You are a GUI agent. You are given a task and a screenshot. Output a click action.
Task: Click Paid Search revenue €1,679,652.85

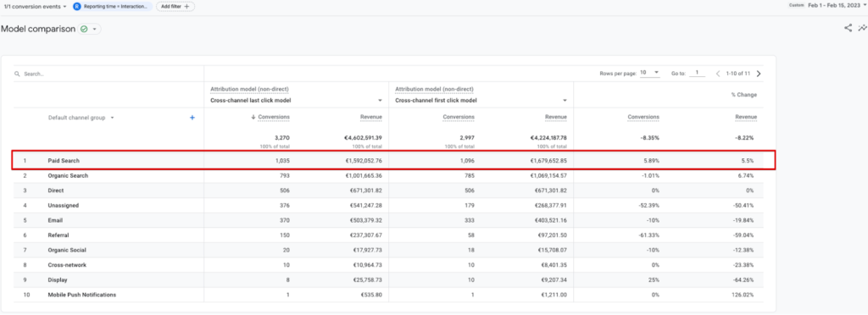click(x=548, y=161)
